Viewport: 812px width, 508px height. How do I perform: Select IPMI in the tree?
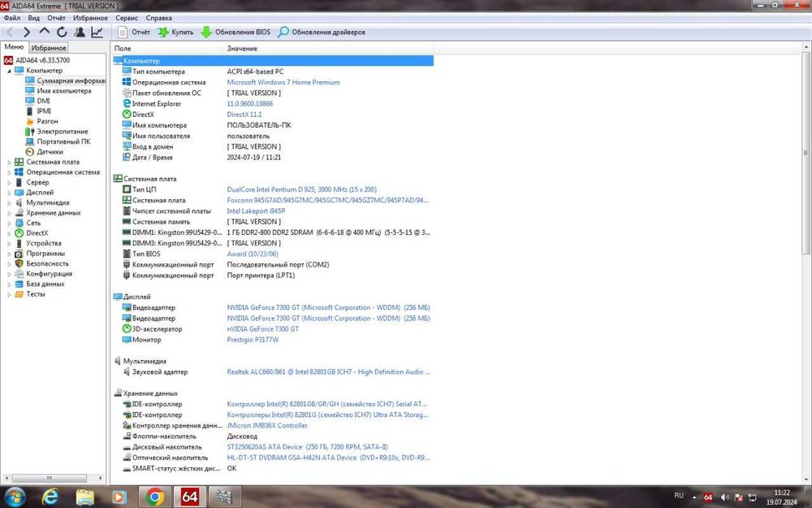[44, 111]
